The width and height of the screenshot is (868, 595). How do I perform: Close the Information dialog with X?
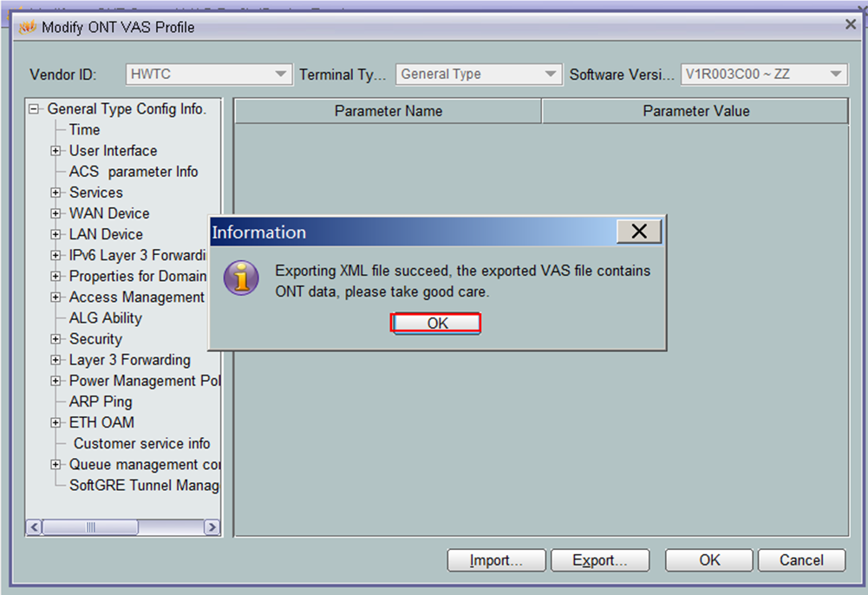pos(639,232)
